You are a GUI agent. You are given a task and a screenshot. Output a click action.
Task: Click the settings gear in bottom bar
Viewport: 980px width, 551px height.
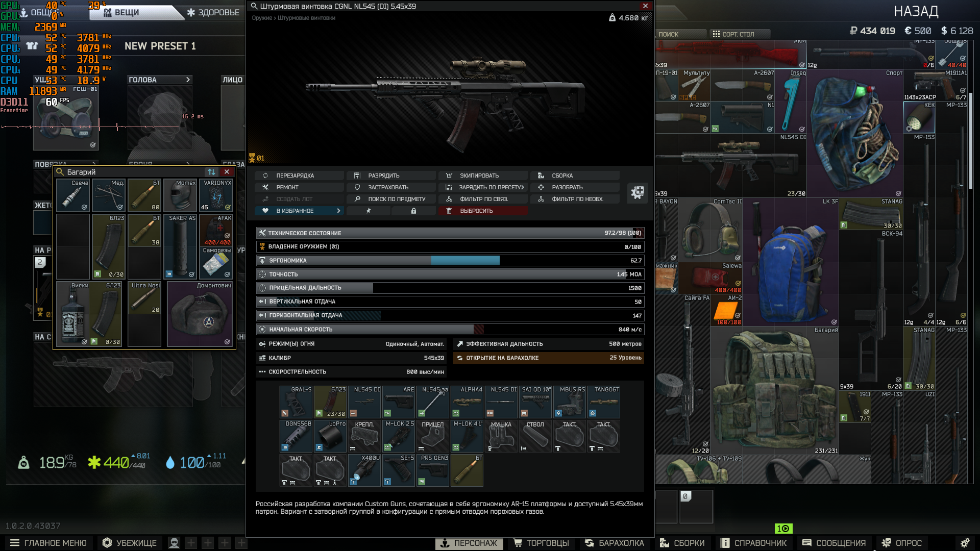[x=965, y=543]
